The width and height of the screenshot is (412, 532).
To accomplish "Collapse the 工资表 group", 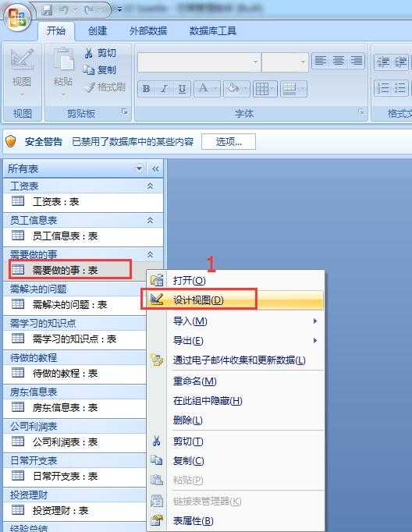I will tap(150, 186).
